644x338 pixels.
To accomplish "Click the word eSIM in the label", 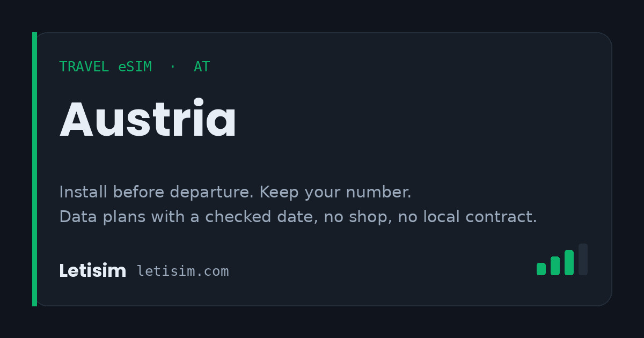I will click(135, 67).
